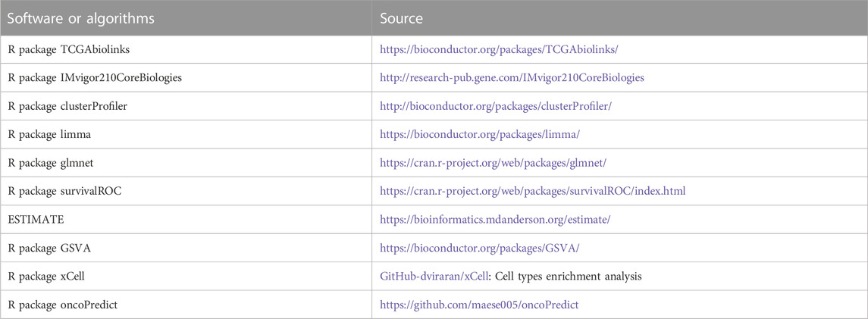868x319 pixels.
Task: Select the 'R package IMvigor210CoreBiologies' cell
Action: pos(186,77)
